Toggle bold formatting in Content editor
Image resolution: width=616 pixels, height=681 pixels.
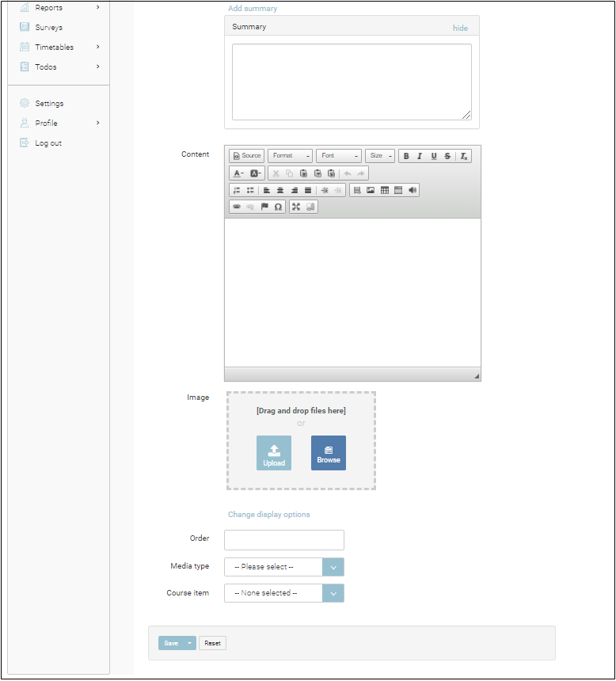click(x=406, y=156)
